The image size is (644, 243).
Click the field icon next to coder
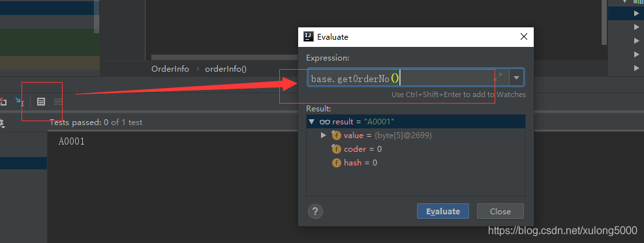[337, 149]
